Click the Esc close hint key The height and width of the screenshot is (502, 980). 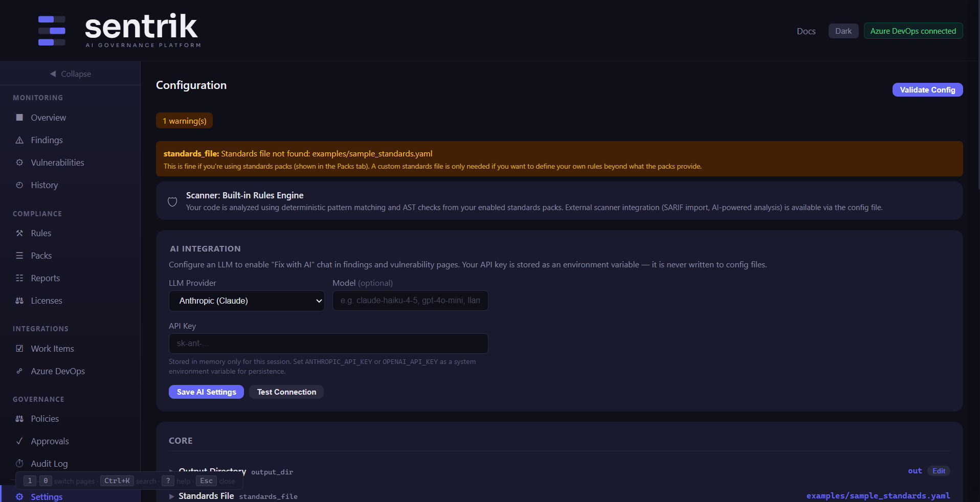click(206, 481)
